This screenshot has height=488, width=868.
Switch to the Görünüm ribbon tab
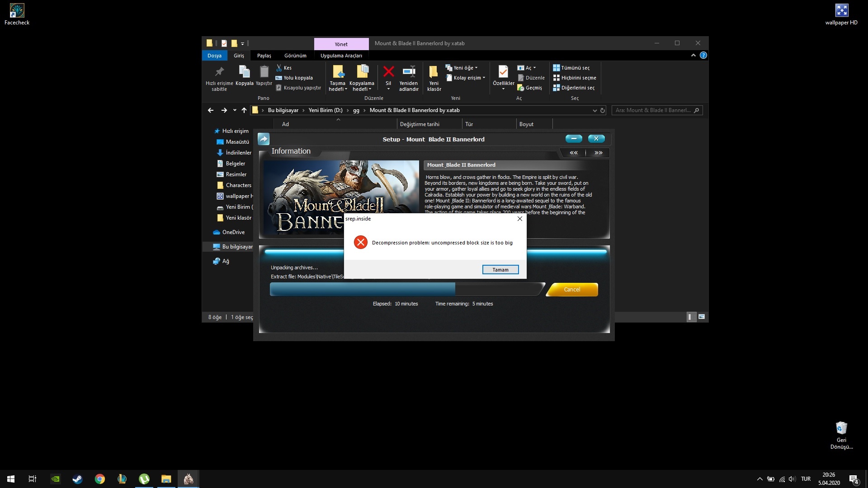coord(295,56)
